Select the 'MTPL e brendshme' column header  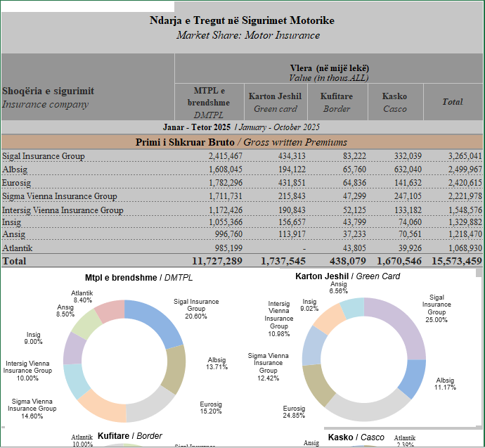point(209,102)
